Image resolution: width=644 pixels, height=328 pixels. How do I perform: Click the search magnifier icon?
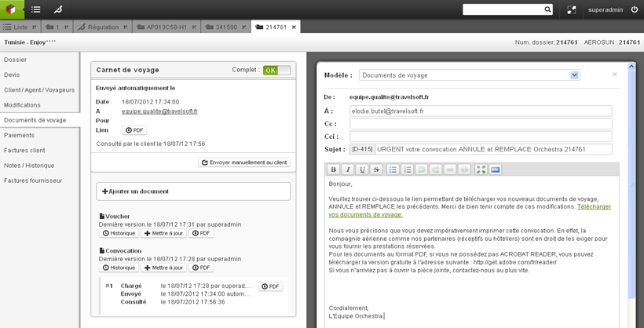pos(547,10)
